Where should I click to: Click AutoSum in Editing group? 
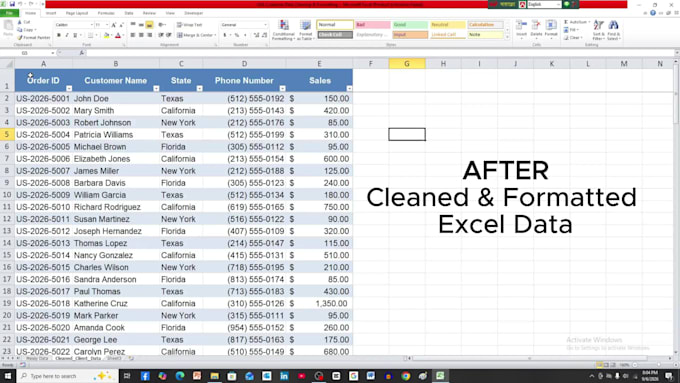click(x=577, y=22)
